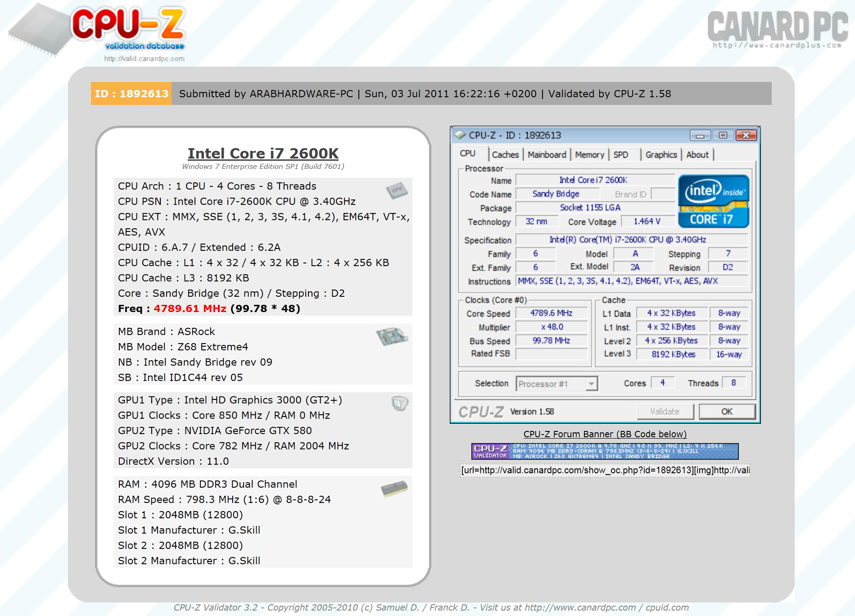This screenshot has width=855, height=616.
Task: Click the BB code URL text field
Action: click(x=605, y=471)
